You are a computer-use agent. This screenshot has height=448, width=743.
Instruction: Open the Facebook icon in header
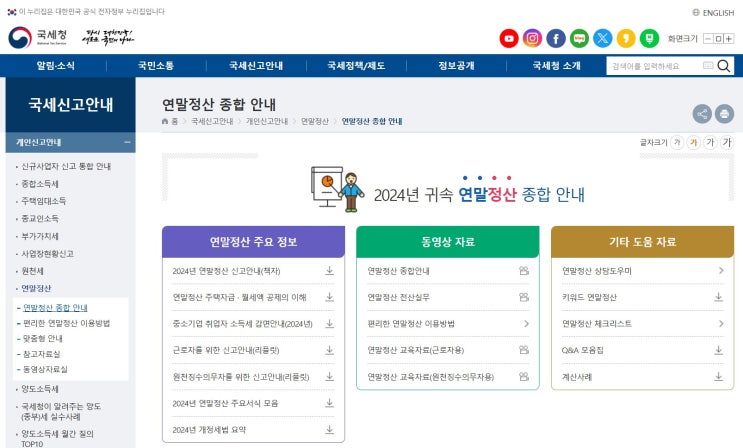pos(556,38)
